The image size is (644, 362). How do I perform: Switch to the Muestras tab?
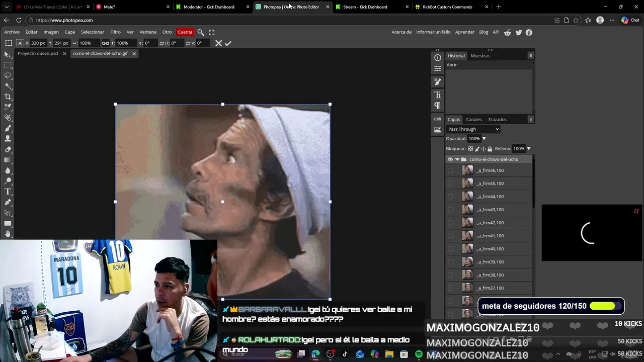pos(480,56)
